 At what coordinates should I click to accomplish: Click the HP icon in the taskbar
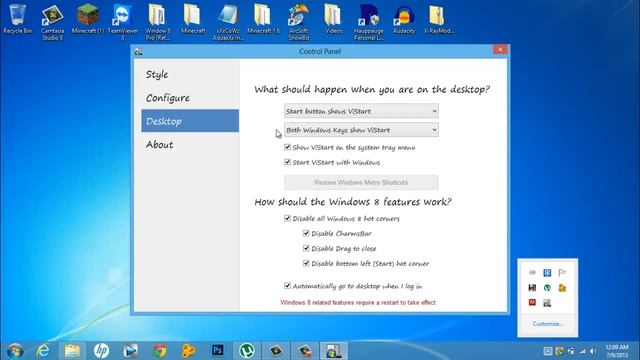pos(101,351)
